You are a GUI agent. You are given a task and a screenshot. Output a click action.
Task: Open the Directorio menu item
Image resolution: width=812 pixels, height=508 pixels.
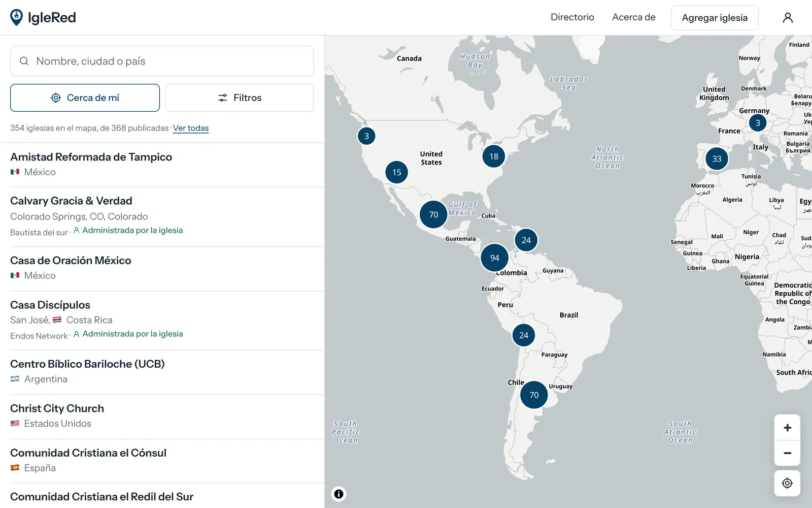click(x=572, y=17)
